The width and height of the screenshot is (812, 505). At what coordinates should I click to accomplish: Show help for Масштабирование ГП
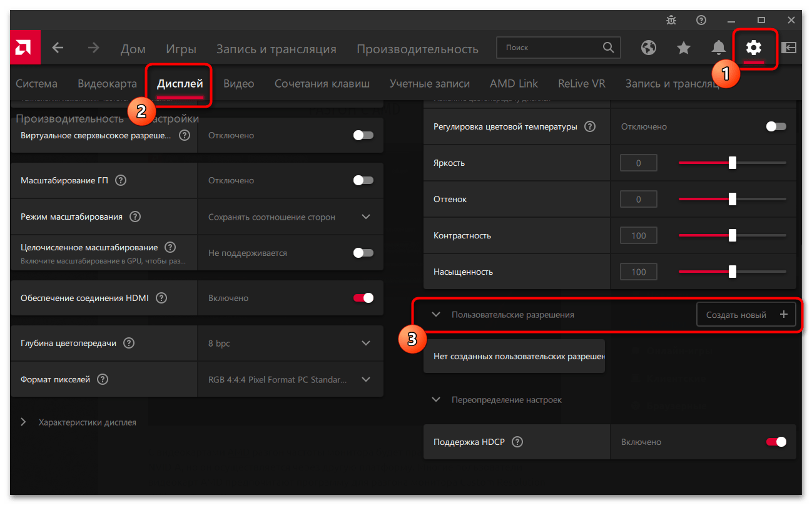click(121, 180)
